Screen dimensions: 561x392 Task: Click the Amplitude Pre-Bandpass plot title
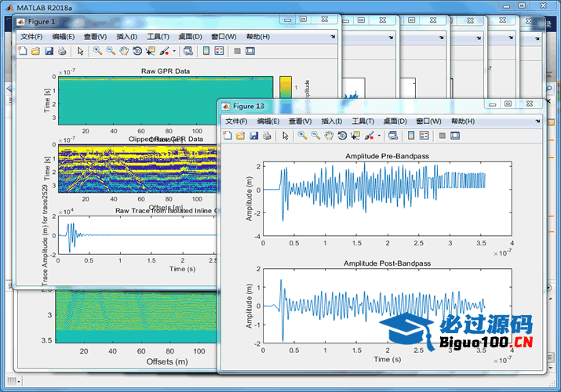click(x=387, y=156)
